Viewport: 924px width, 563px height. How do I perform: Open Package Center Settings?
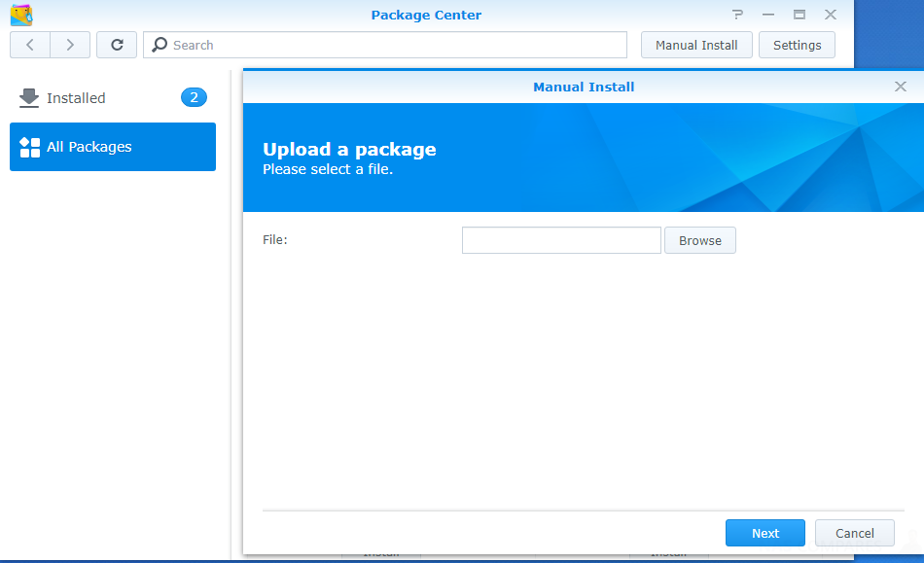(x=797, y=45)
